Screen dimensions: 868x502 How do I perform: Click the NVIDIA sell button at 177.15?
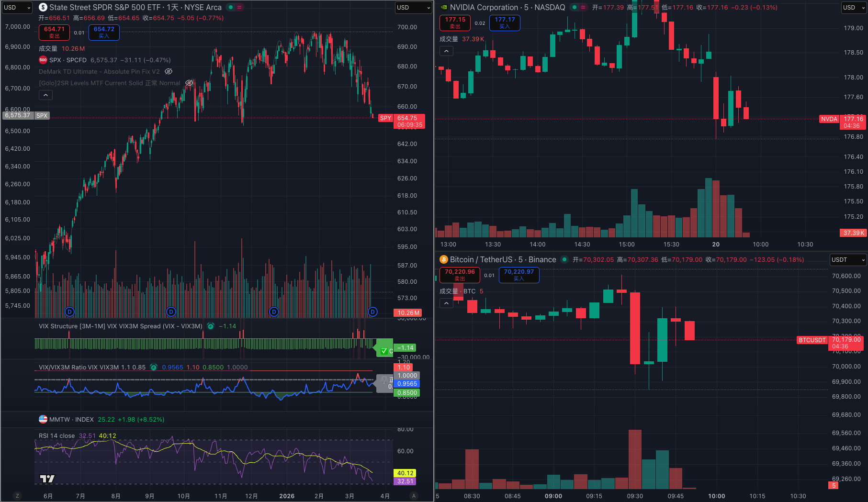pyautogui.click(x=455, y=22)
